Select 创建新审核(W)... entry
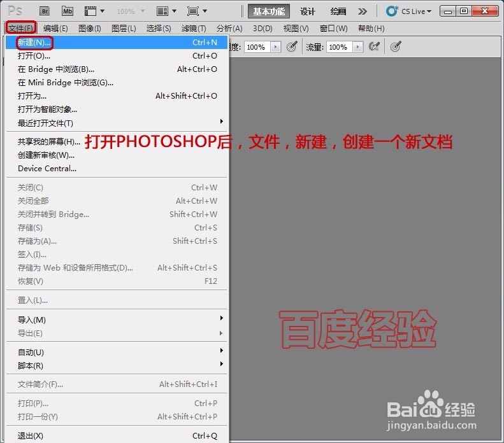The width and height of the screenshot is (504, 443). (117, 155)
